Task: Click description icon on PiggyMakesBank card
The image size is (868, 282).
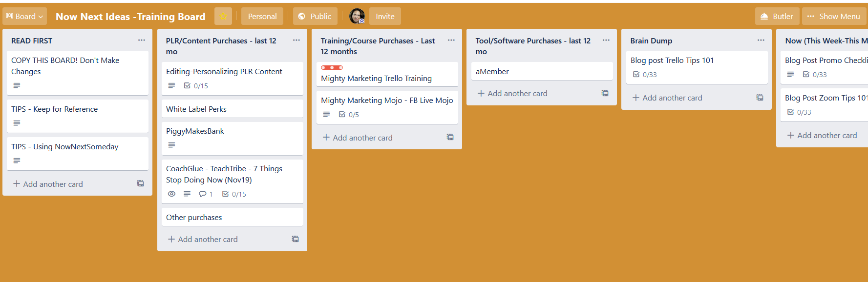Action: 171,145
